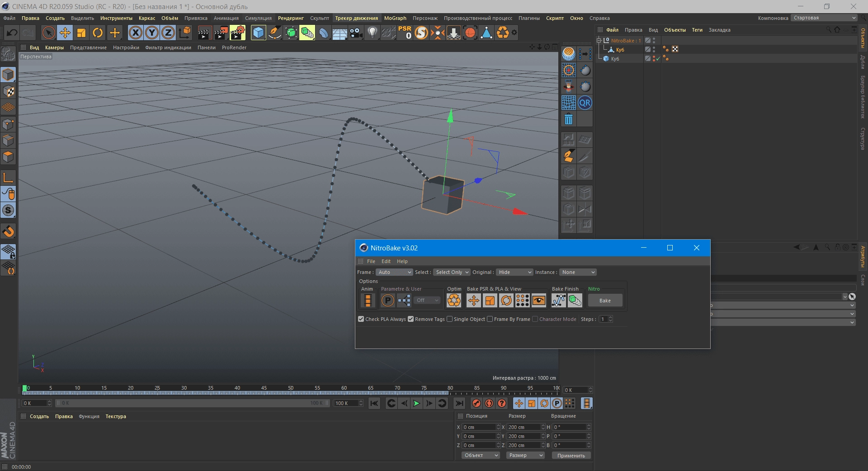The width and height of the screenshot is (868, 471).
Task: Select the lower Куб object in tree
Action: 615,59
